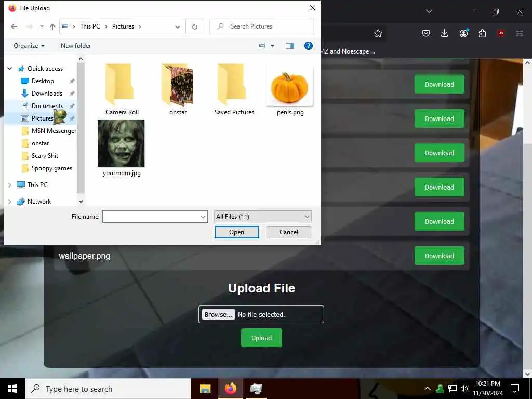
Task: Click the Open button
Action: pos(236,232)
